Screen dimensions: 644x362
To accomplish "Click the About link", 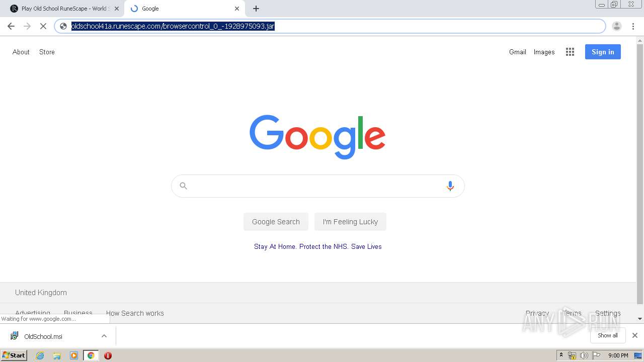I will pyautogui.click(x=21, y=52).
